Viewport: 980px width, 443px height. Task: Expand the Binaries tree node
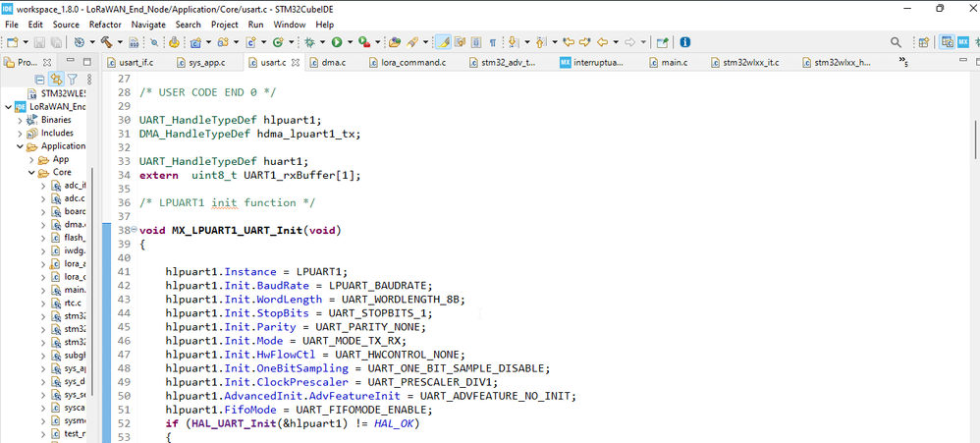click(x=20, y=120)
